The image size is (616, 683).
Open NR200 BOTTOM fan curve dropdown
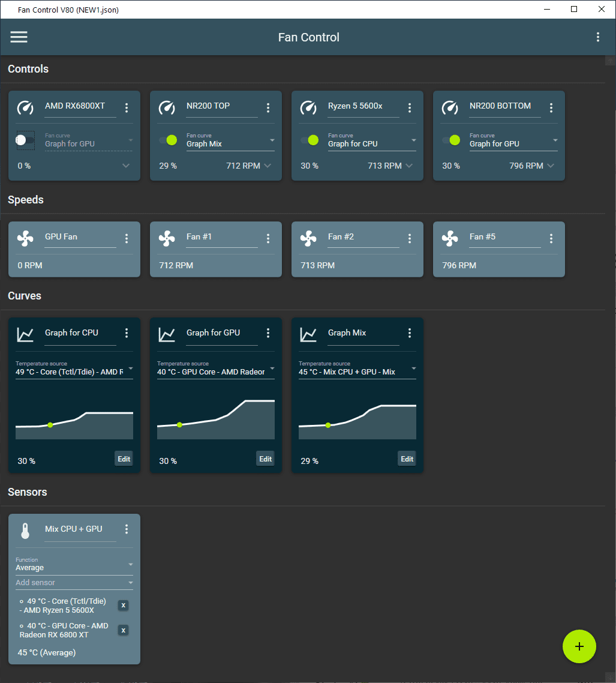513,140
